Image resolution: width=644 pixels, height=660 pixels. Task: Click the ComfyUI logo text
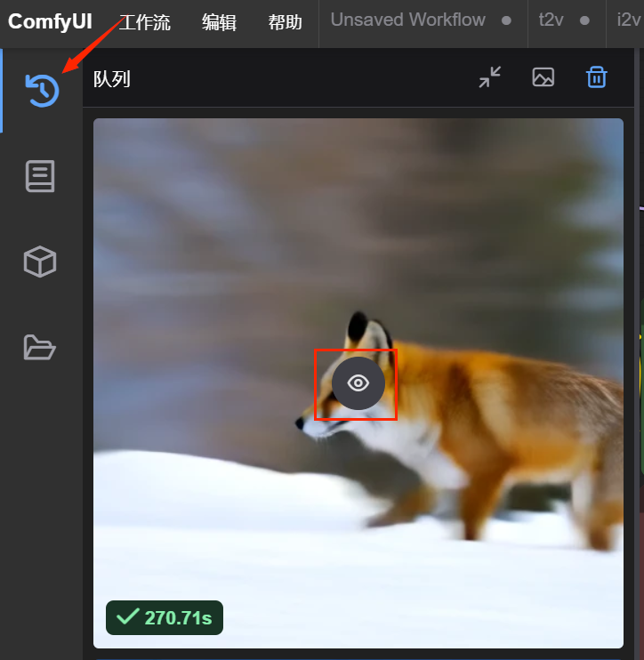50,21
